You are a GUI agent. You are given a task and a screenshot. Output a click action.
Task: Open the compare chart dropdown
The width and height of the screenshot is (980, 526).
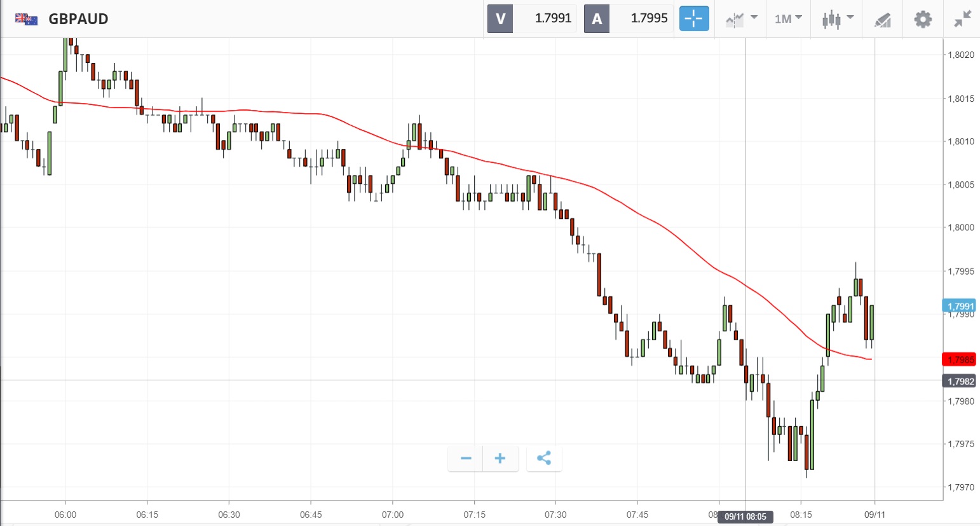(741, 19)
